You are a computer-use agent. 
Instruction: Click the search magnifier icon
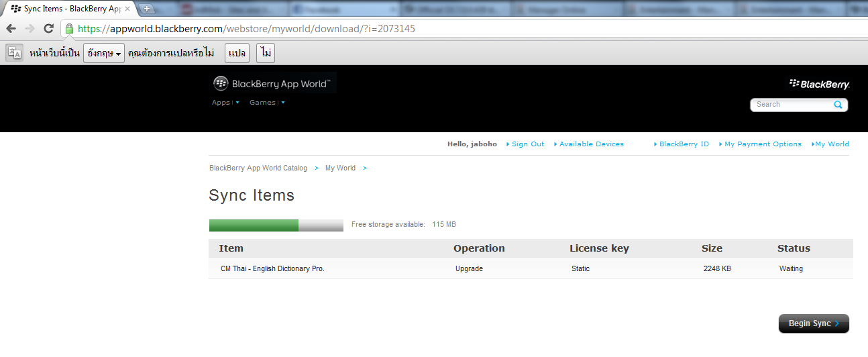click(838, 105)
